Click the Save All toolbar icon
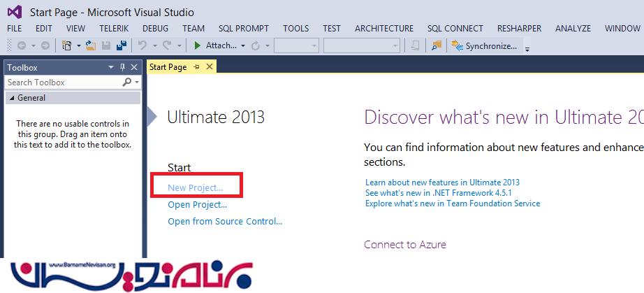644x293 pixels. (x=121, y=45)
